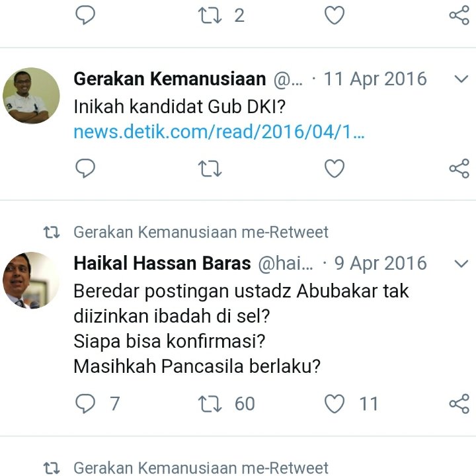Viewport: 476px width, 476px height.
Task: Retweet the Haikal Hassan Baras tweet with 60 retweets
Action: pos(210,404)
